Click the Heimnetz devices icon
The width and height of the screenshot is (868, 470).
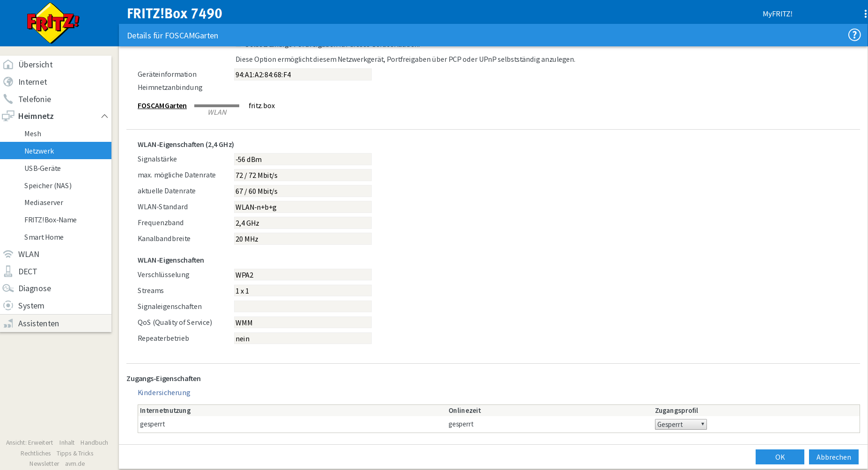click(8, 116)
